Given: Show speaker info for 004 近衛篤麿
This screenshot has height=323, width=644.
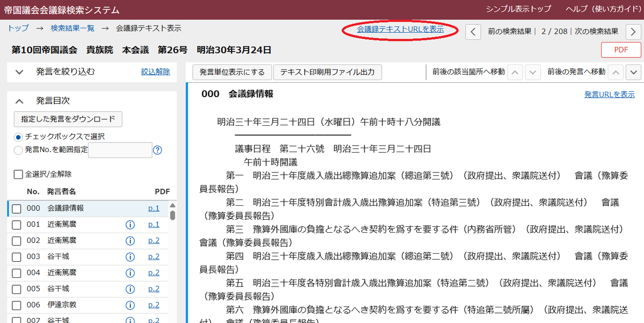Looking at the screenshot, I should click(129, 272).
